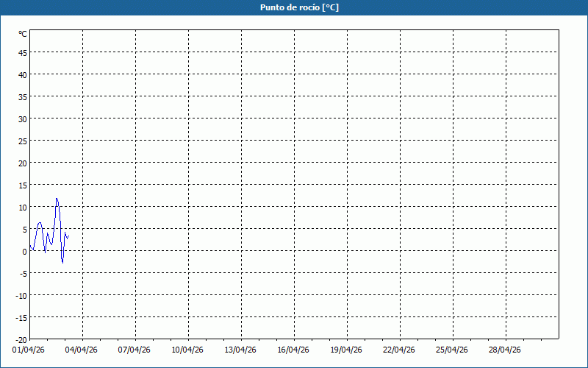Click the 15 label on the temperature axis
The width and height of the screenshot is (588, 368).
tap(23, 185)
